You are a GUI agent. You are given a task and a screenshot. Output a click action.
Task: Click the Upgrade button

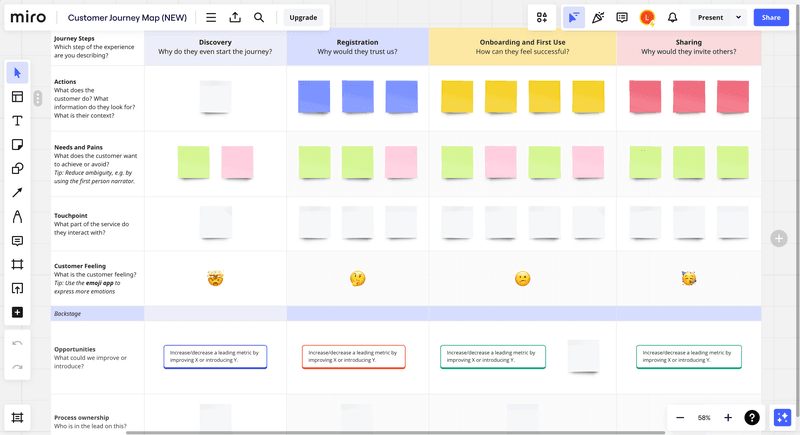(303, 17)
